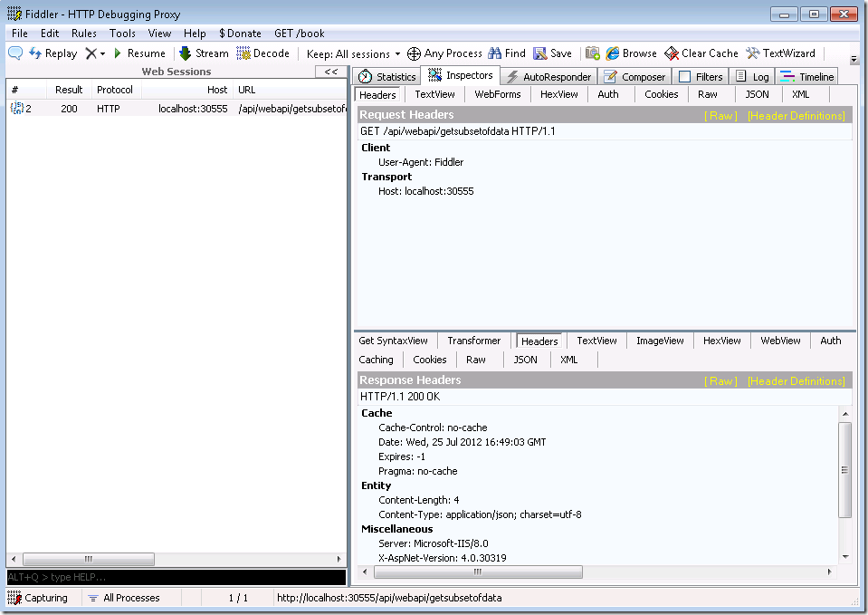Open Find with the binoculars icon
This screenshot has width=868, height=615.
click(x=507, y=53)
